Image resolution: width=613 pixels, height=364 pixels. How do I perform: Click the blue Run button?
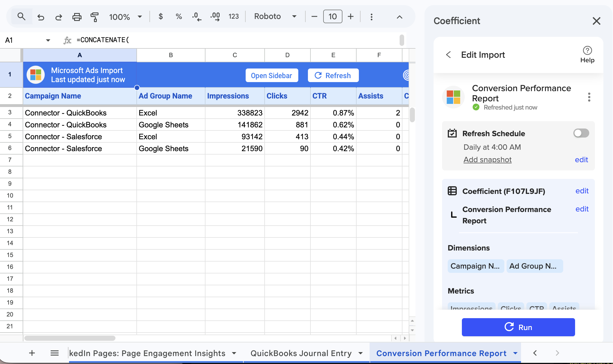(518, 327)
